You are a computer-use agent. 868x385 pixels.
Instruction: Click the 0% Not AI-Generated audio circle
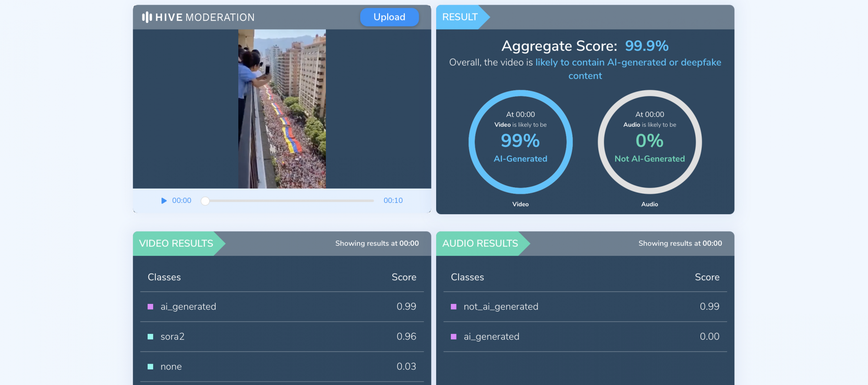(649, 142)
